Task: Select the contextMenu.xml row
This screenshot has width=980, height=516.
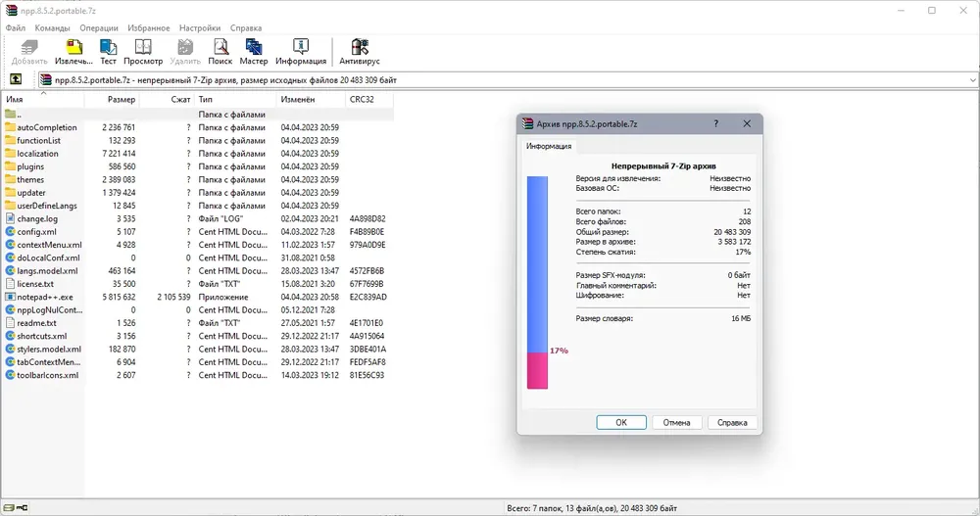Action: click(198, 245)
